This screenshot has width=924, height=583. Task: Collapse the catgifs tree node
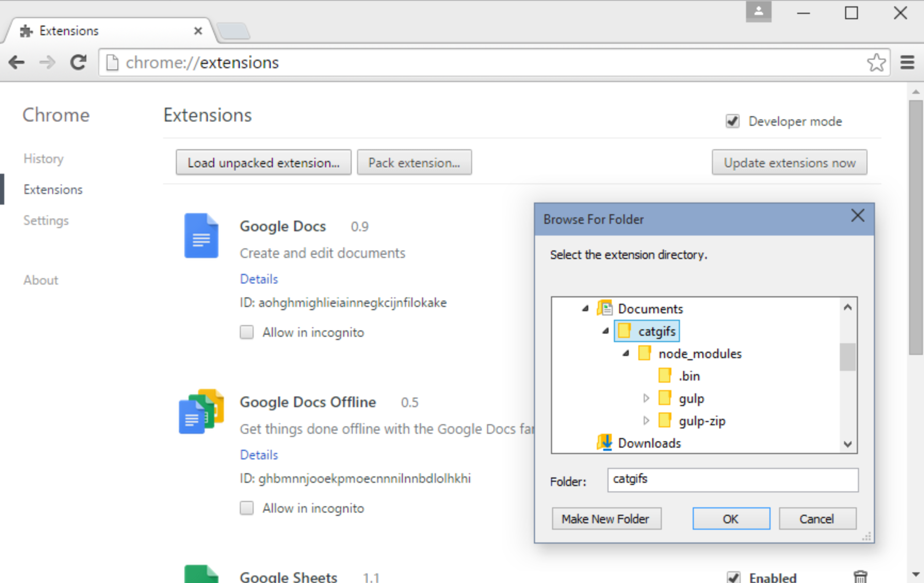point(606,331)
